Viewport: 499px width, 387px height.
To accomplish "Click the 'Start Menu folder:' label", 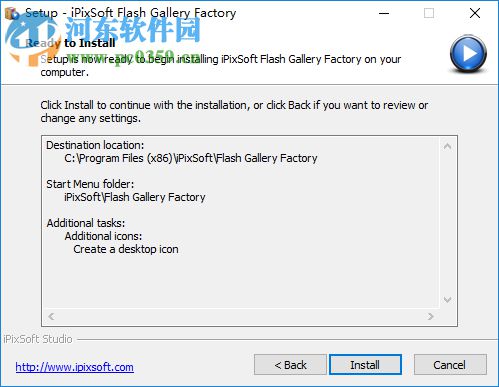I will click(90, 184).
